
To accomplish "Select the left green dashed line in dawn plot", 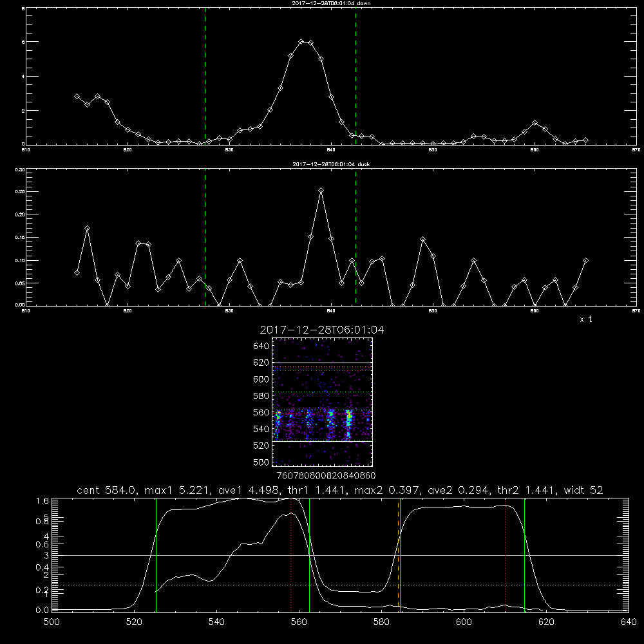I will (205, 76).
